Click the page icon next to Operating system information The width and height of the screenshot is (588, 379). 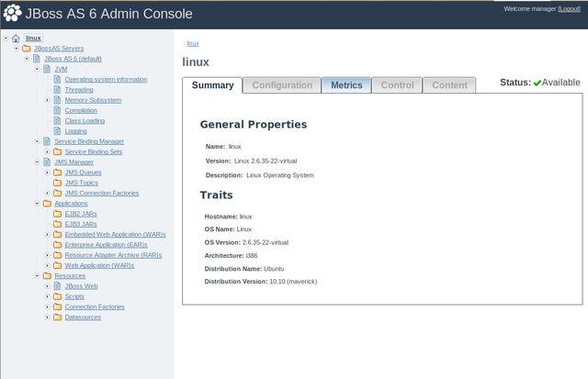pyautogui.click(x=57, y=80)
